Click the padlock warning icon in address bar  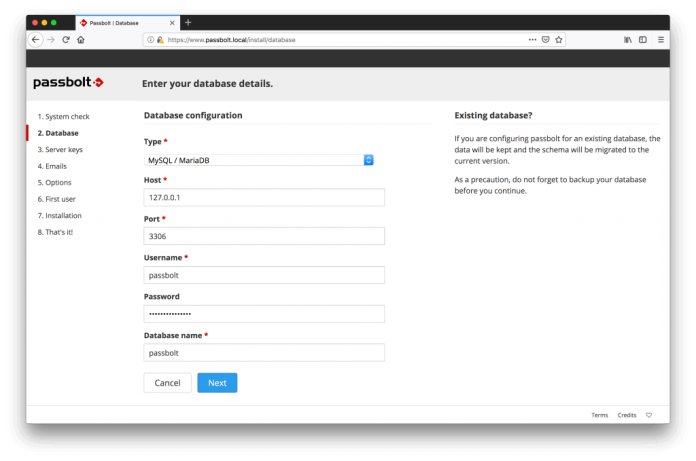(160, 39)
